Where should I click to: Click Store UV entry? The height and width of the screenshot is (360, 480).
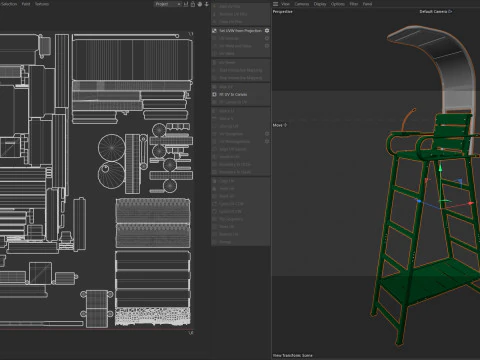227,227
